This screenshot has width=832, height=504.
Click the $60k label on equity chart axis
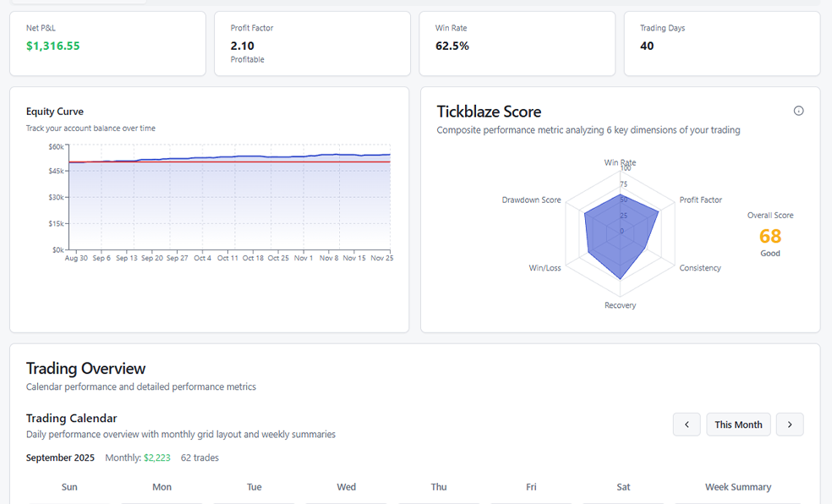56,146
